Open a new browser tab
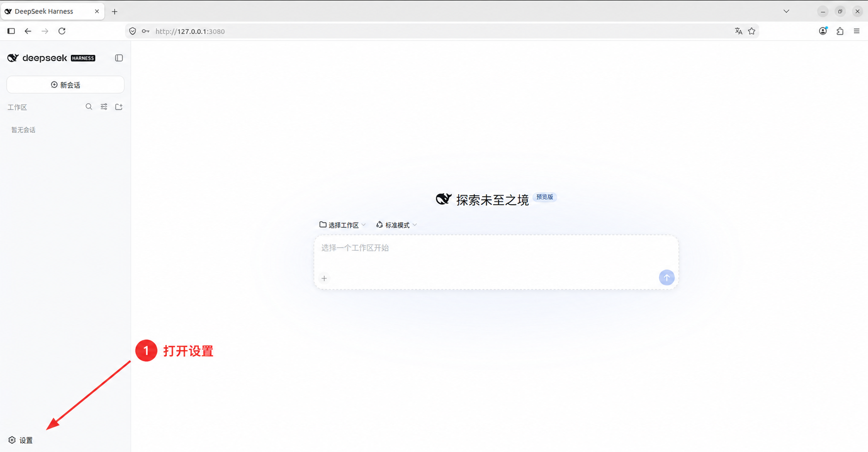This screenshot has height=452, width=868. pos(114,11)
